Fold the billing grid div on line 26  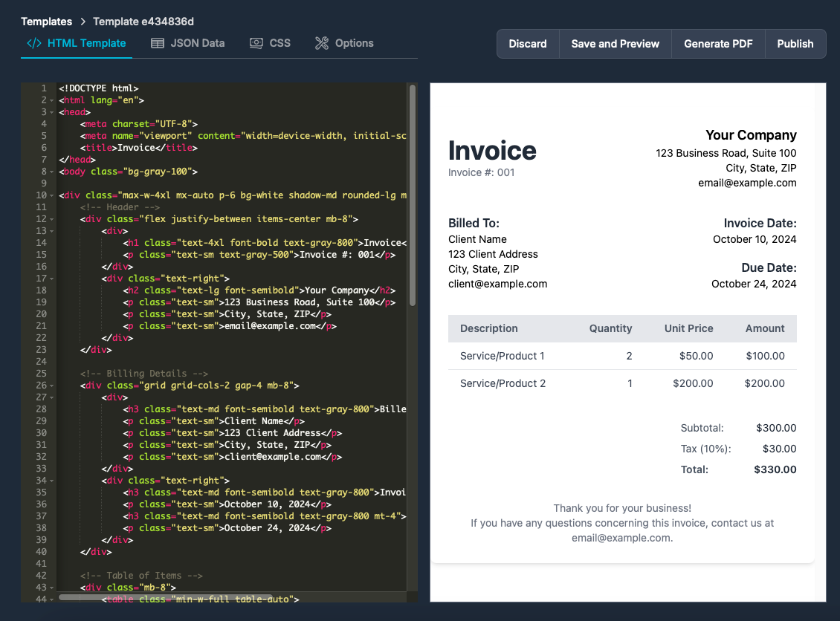coord(51,386)
